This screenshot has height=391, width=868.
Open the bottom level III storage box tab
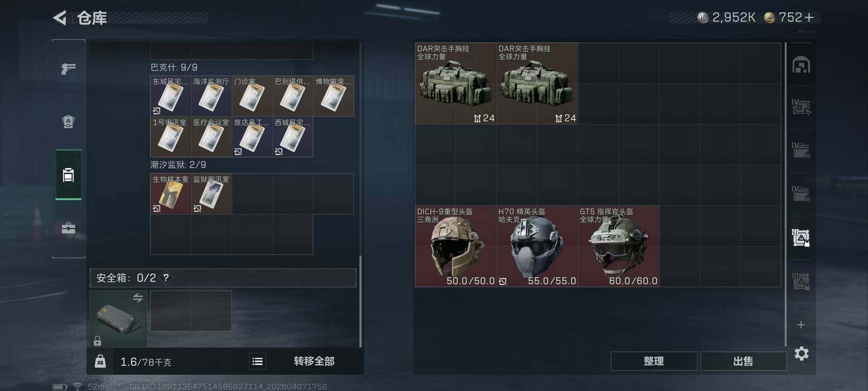[x=801, y=281]
